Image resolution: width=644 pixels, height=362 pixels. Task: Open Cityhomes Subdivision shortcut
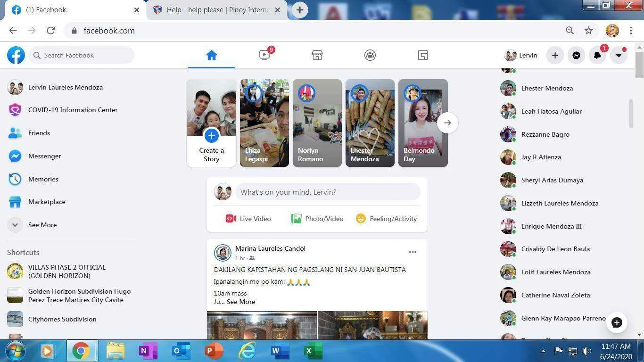point(71,319)
